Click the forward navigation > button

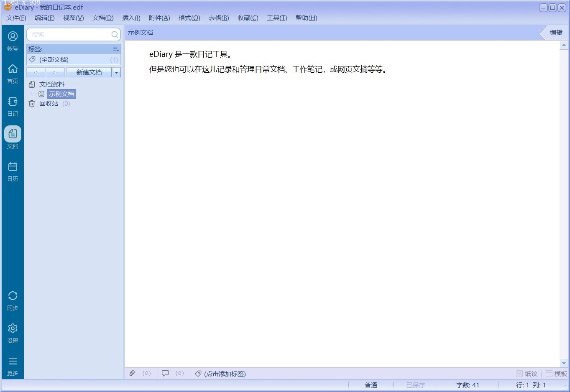(x=55, y=72)
